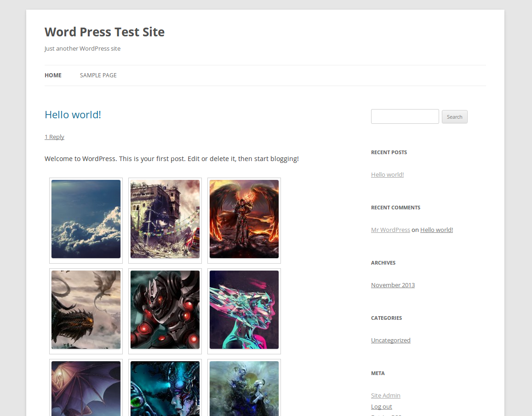This screenshot has width=532, height=416.
Task: Open the fiery winged warrior thumbnail
Action: tap(244, 219)
